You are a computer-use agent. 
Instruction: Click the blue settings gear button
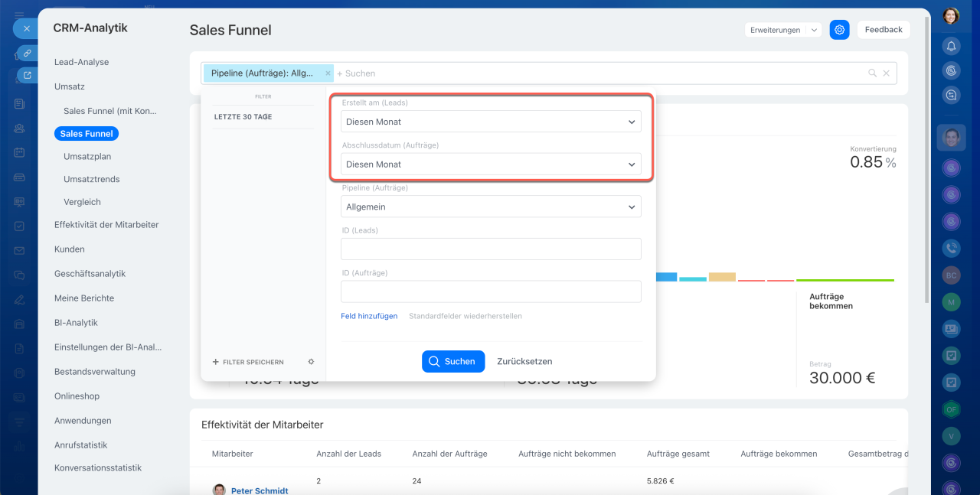point(840,30)
